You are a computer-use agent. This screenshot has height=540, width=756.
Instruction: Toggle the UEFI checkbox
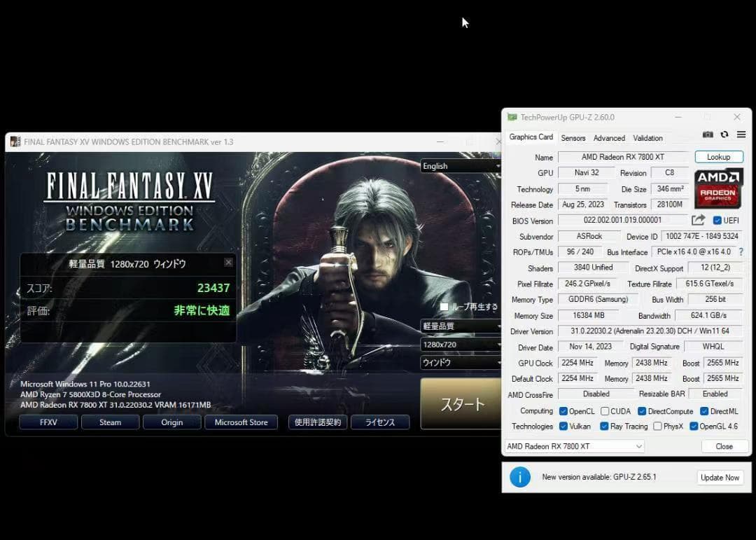point(717,221)
